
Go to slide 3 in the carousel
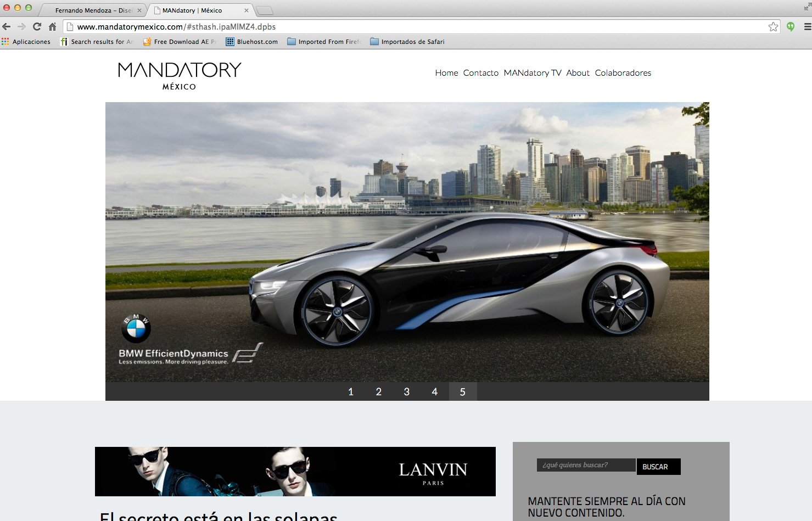(407, 391)
